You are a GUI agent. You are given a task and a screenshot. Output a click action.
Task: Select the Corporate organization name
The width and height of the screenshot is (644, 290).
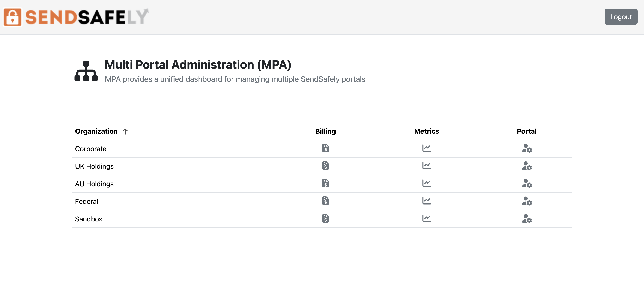click(91, 149)
